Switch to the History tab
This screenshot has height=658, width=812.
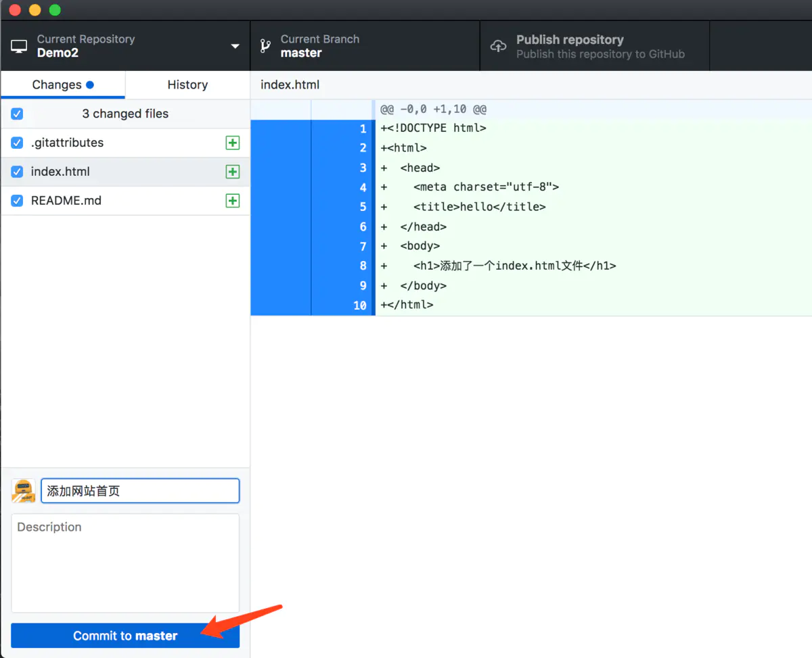click(187, 85)
